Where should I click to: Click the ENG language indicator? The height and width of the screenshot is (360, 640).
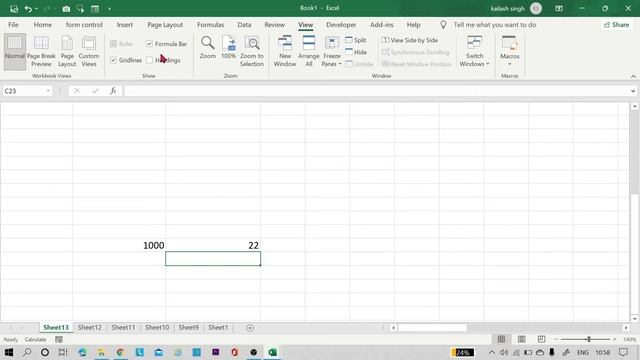582,352
